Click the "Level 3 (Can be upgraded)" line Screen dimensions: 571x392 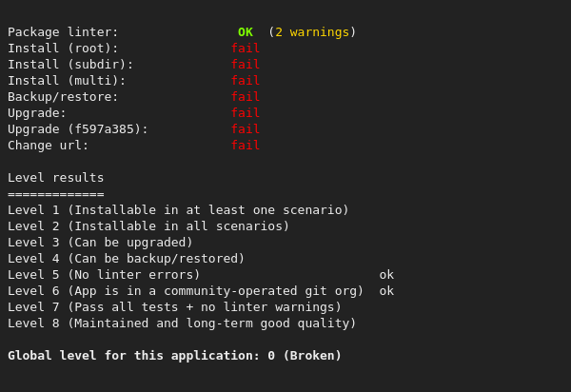(101, 243)
